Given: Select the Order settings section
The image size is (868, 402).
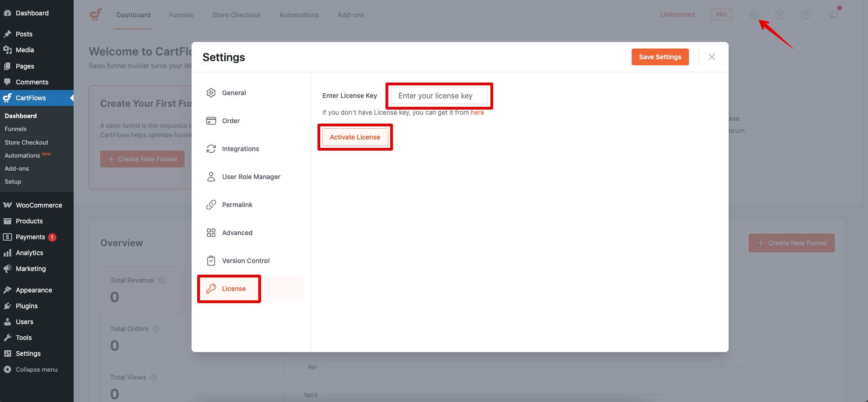Looking at the screenshot, I should pos(231,121).
